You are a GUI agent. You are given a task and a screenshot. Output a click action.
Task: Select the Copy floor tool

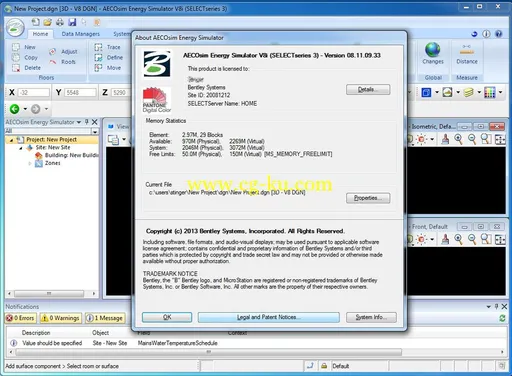pos(25,57)
